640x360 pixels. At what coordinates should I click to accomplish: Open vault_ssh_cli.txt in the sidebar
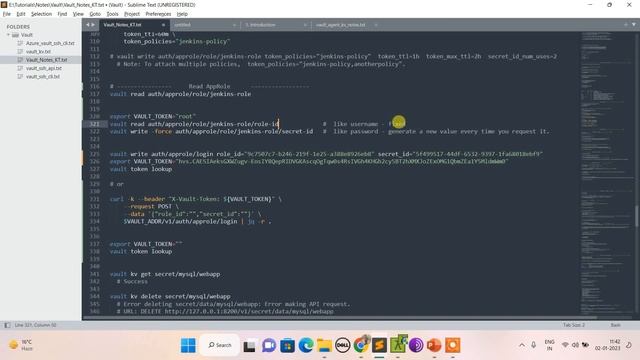[43, 76]
